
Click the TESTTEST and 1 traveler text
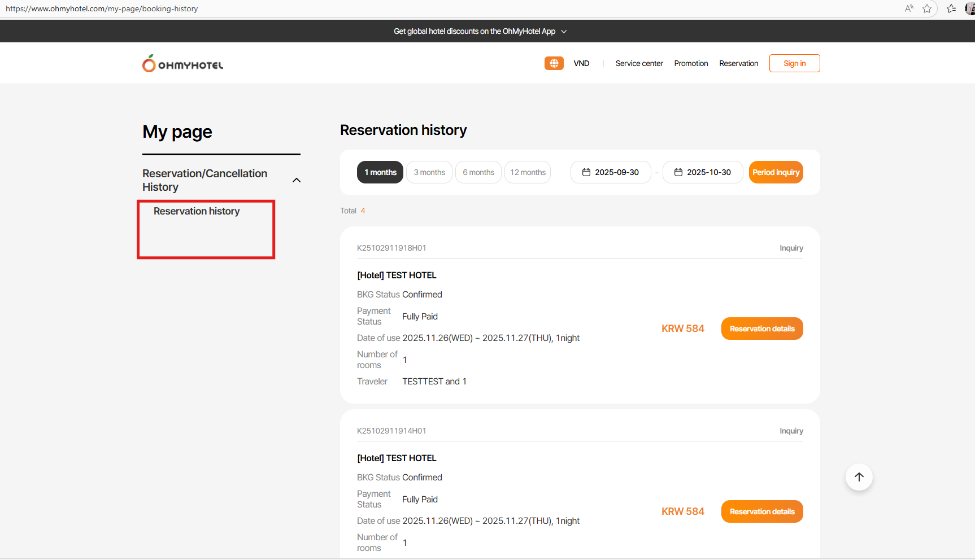tap(434, 382)
